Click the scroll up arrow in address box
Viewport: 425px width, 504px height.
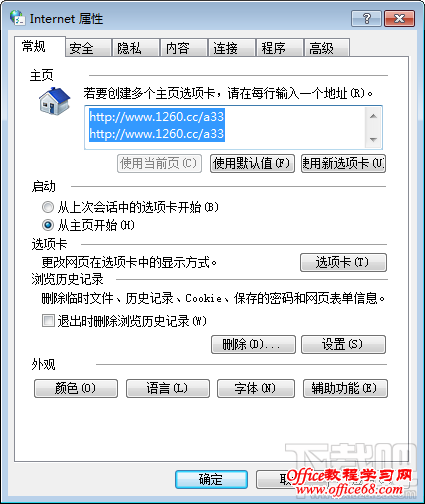point(373,116)
